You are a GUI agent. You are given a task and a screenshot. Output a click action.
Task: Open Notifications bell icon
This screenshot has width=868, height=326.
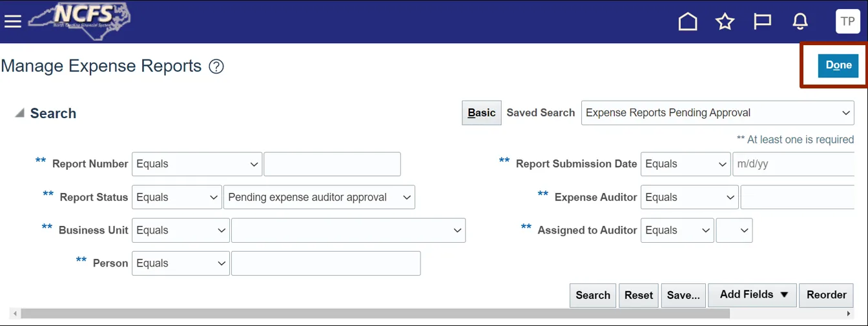800,22
